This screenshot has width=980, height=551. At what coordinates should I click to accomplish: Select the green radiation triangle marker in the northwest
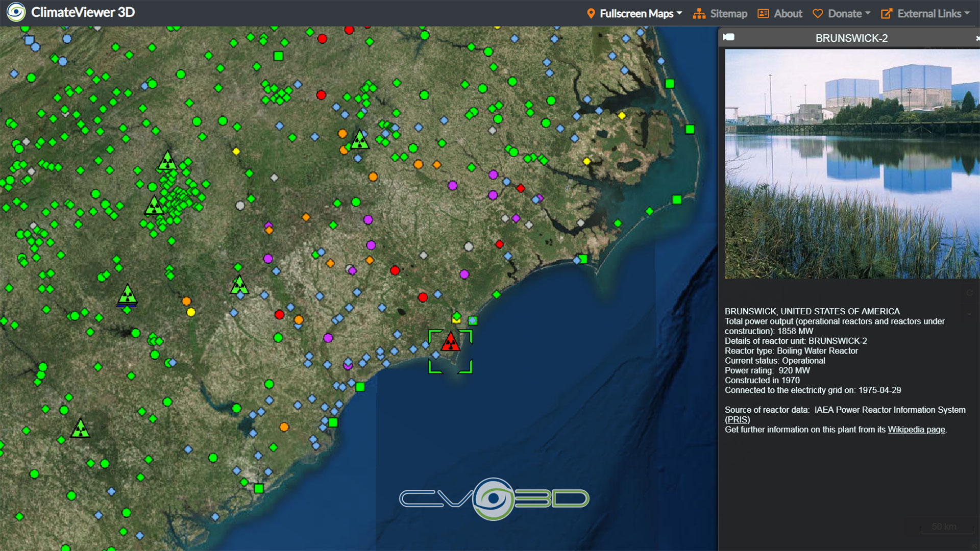pos(166,162)
